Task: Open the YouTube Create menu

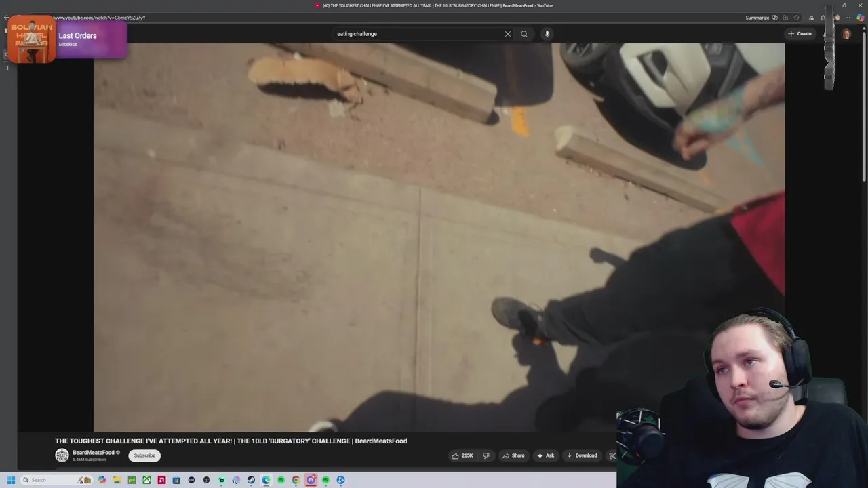Action: point(800,34)
